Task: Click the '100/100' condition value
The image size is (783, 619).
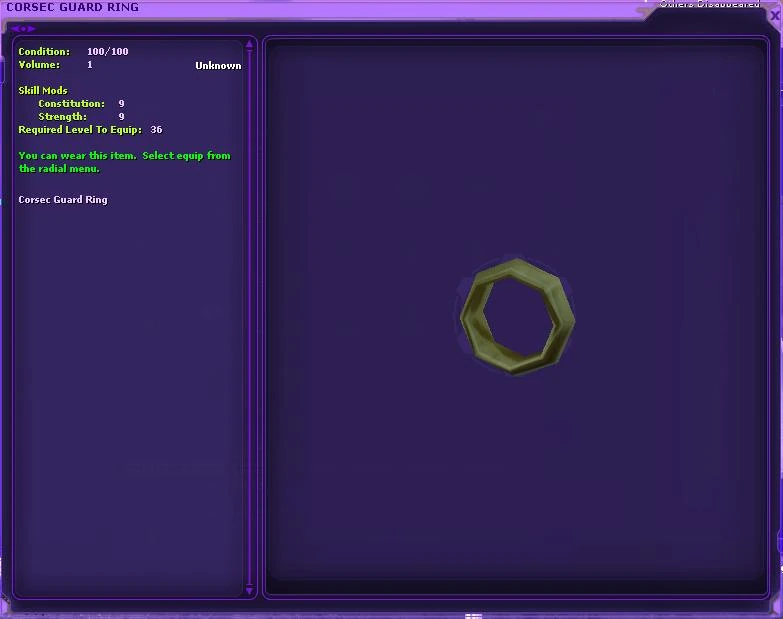Action: pyautogui.click(x=107, y=51)
